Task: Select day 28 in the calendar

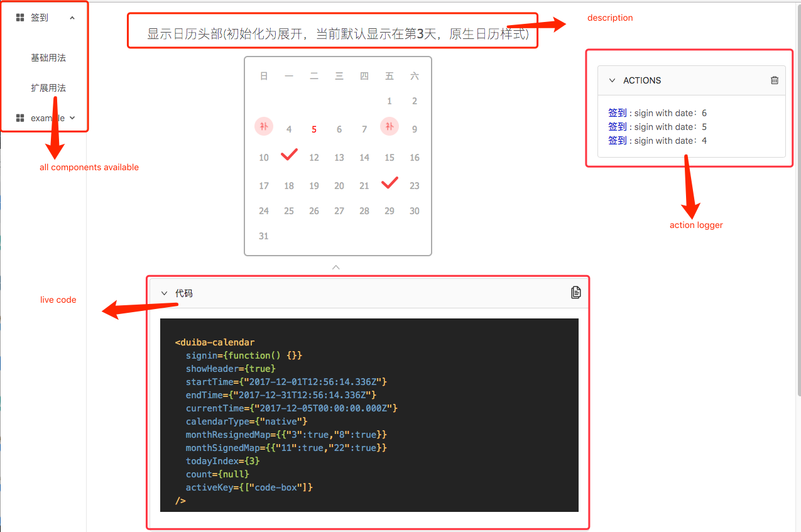Action: click(364, 211)
